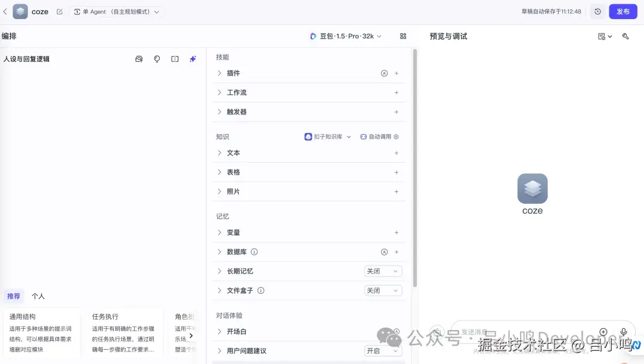This screenshot has height=364, width=644.
Task: Click the lightbulb suggestion icon
Action: pos(157,59)
